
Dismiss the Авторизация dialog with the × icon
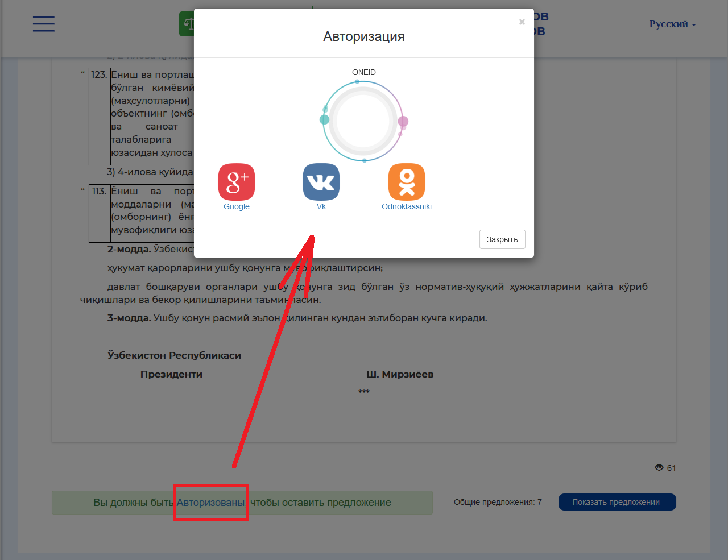point(522,22)
